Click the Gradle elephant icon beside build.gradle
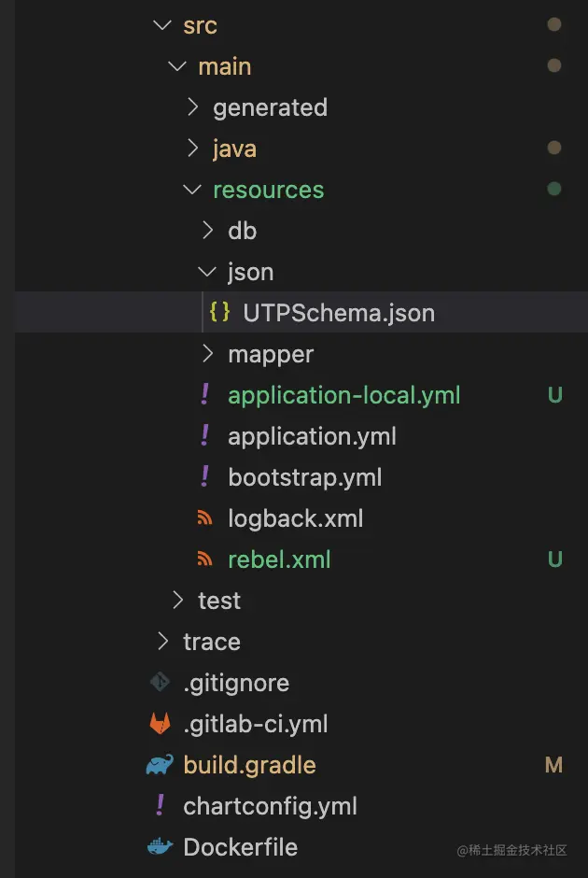Viewport: 588px width, 878px height. pos(161,765)
